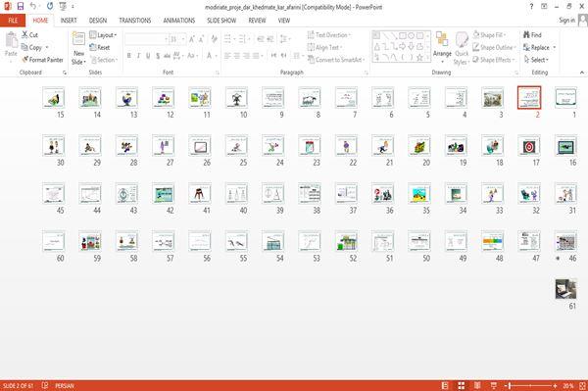Toggle numbered list
Screen dimensions: 588x391
coord(243,39)
